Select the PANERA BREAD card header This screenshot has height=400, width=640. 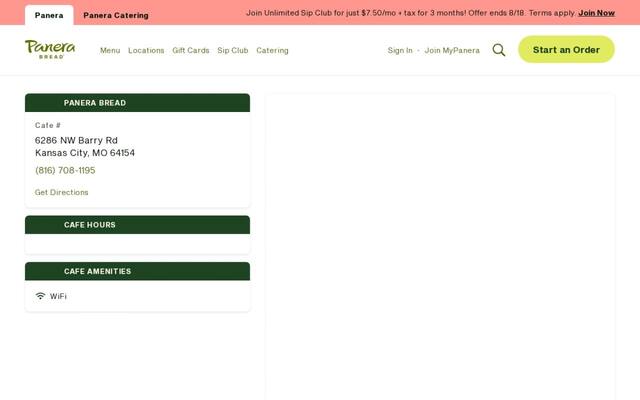pos(138,103)
